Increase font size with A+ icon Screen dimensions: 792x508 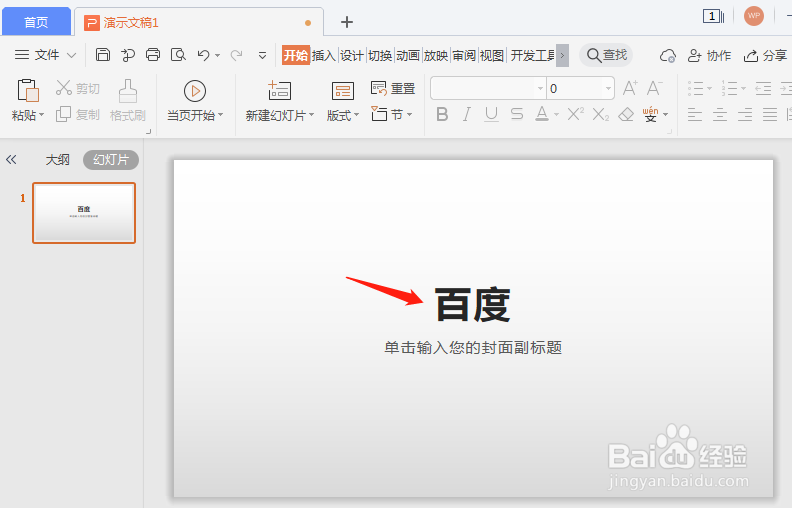[x=630, y=88]
